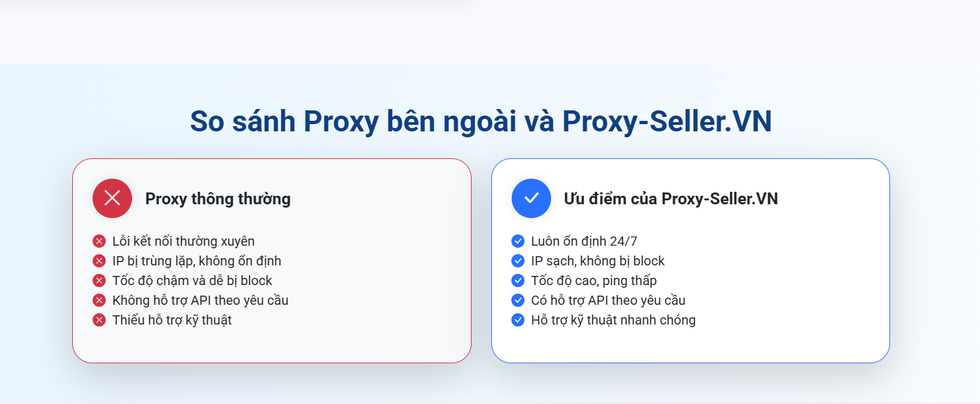Click red X beside "Không hỗ trợ API"

(99, 300)
